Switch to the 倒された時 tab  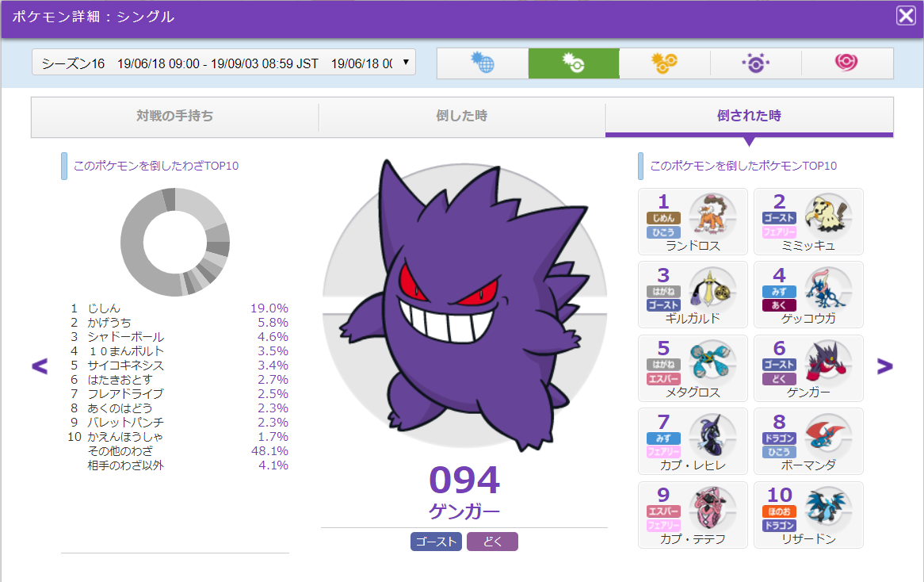pos(749,117)
